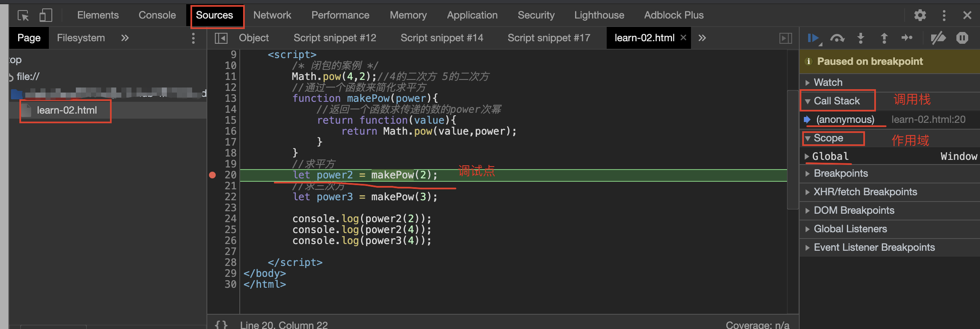Screen dimensions: 980x329
Task: Click line number 22 in the gutter
Action: [230, 197]
